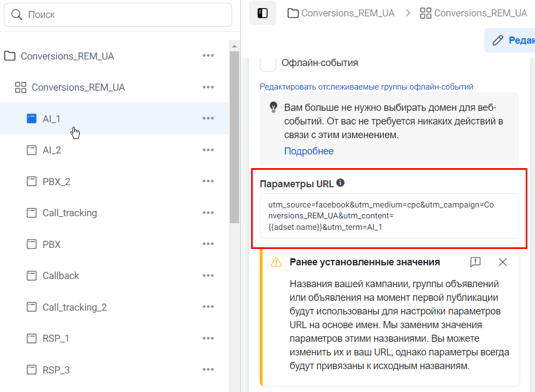The image size is (535, 392).
Task: Click info icon beside Параметры URL
Action: pyautogui.click(x=340, y=183)
